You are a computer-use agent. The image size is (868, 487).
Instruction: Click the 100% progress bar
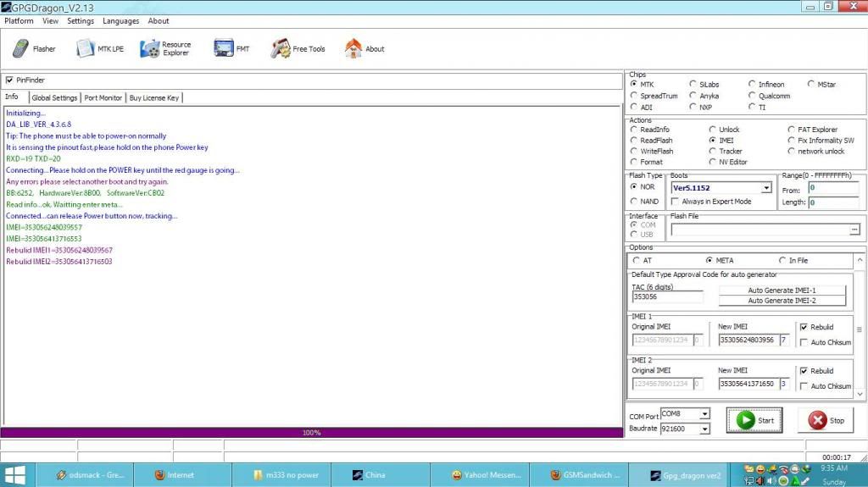click(311, 433)
